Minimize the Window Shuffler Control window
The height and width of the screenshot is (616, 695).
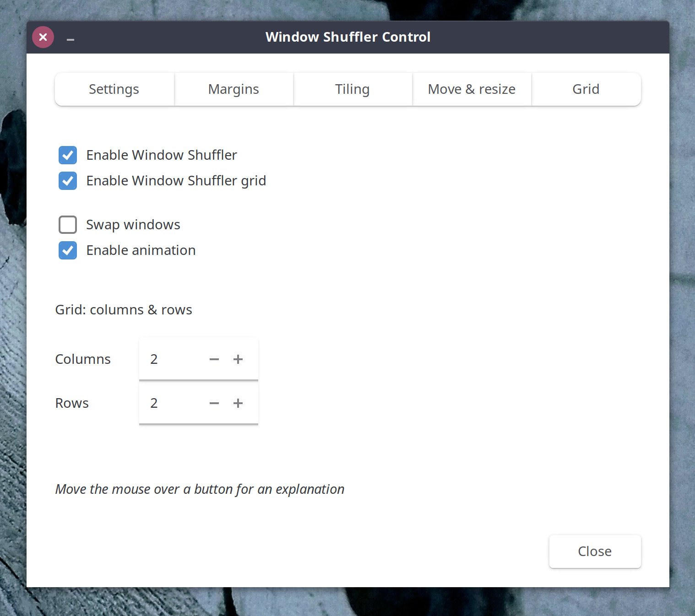[x=71, y=38]
